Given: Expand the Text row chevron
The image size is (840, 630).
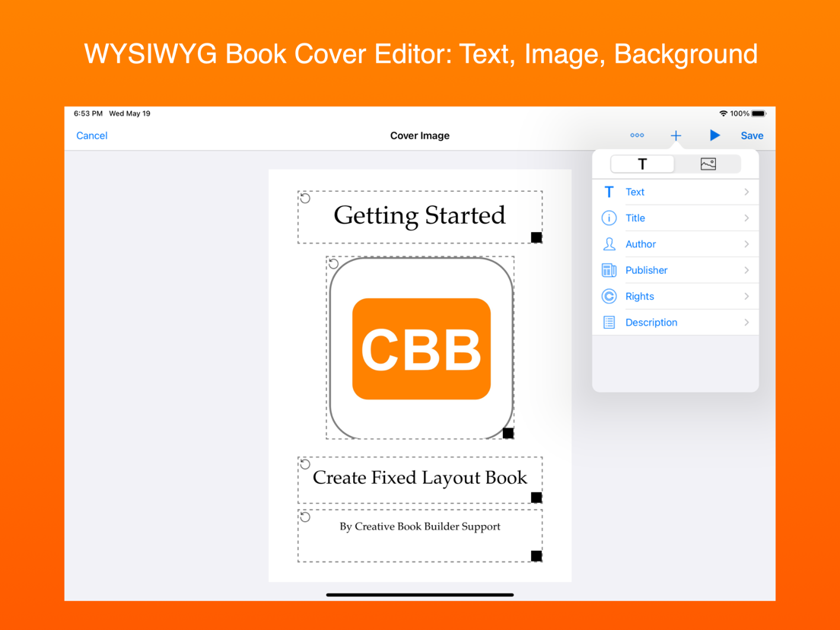Looking at the screenshot, I should (x=746, y=192).
